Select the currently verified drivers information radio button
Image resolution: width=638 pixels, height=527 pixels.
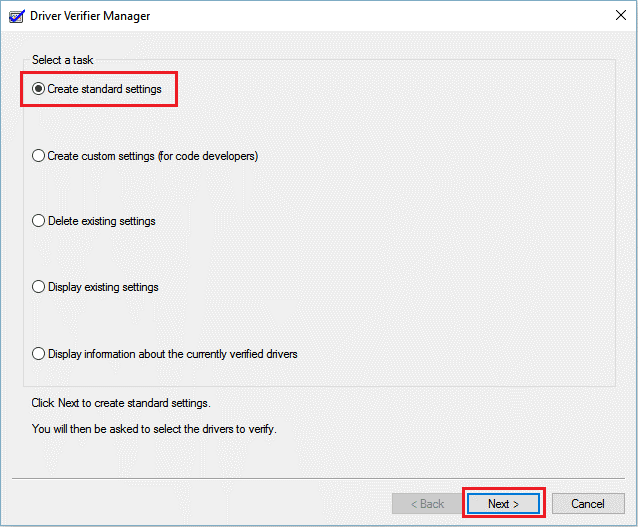tap(39, 353)
